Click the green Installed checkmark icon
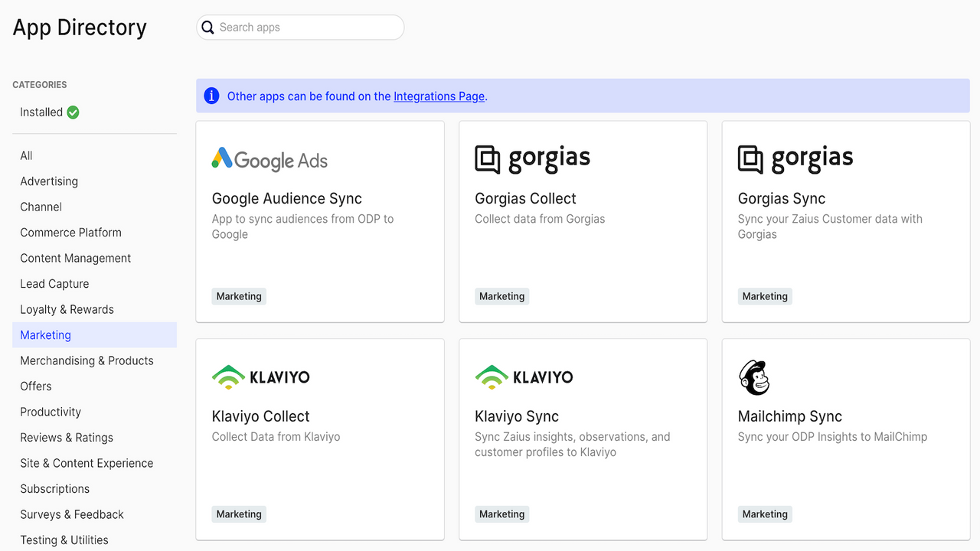Screen dimensions: 980x551 click(x=73, y=112)
